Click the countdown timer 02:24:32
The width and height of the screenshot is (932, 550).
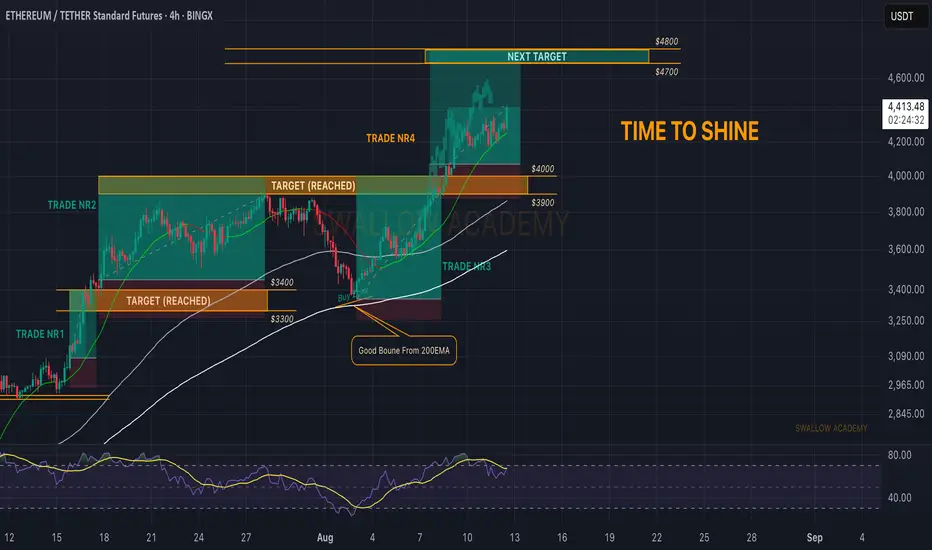[906, 120]
